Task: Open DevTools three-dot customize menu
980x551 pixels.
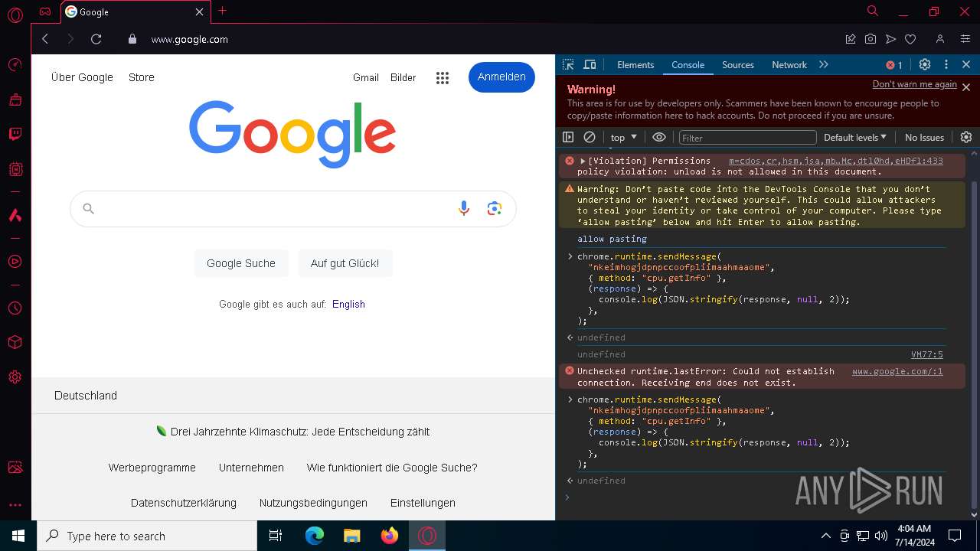Action: coord(946,65)
